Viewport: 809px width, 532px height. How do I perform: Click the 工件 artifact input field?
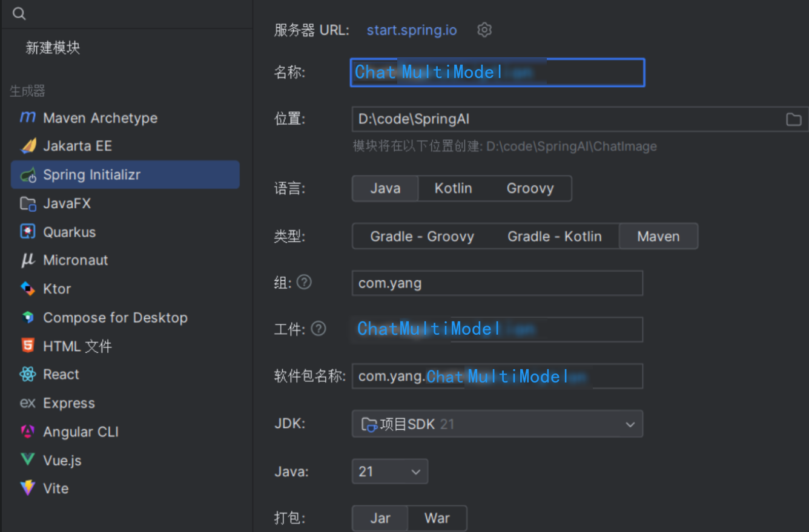point(497,329)
